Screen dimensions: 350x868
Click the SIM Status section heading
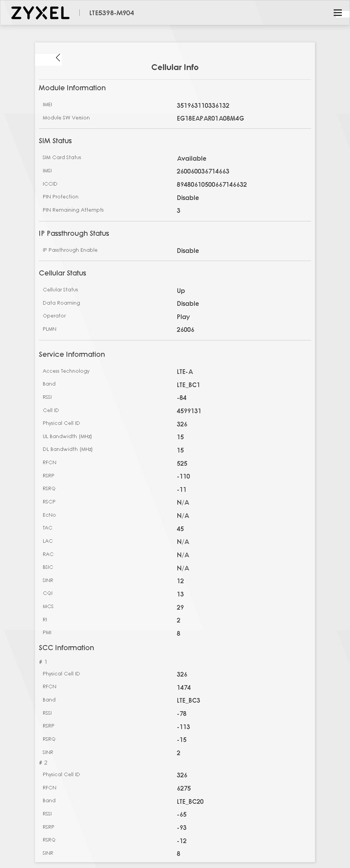pos(55,141)
